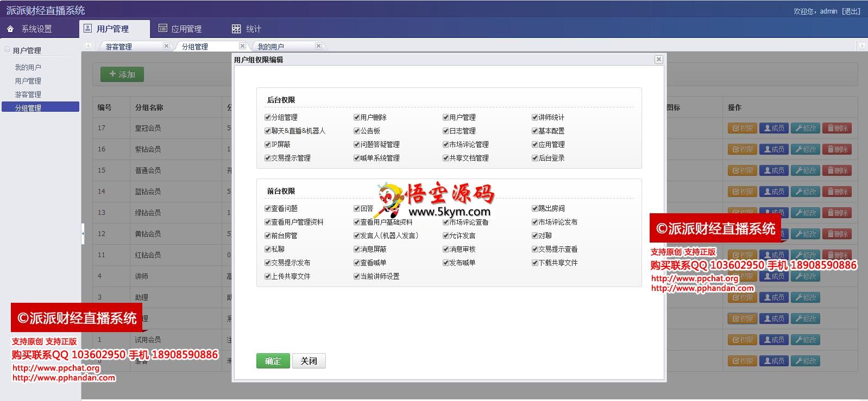Click 修改 for 试用会员 row
Image resolution: width=868 pixels, height=401 pixels.
(x=805, y=340)
